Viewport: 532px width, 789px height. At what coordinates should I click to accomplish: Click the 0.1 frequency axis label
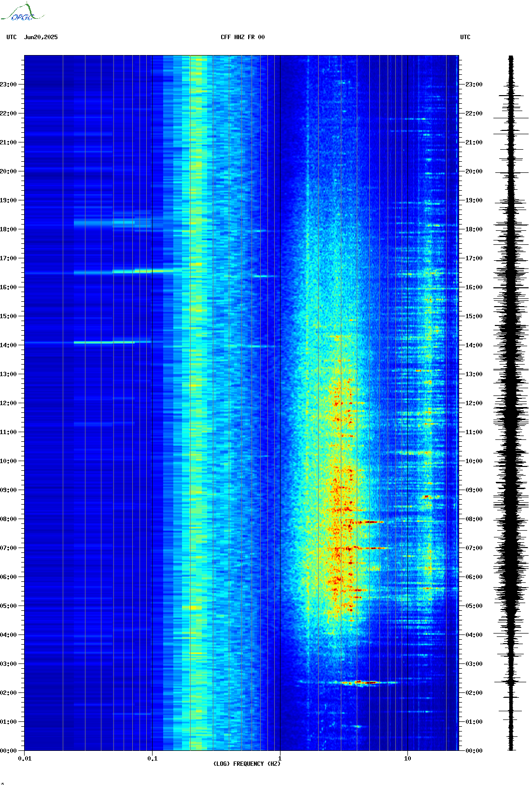coord(152,759)
